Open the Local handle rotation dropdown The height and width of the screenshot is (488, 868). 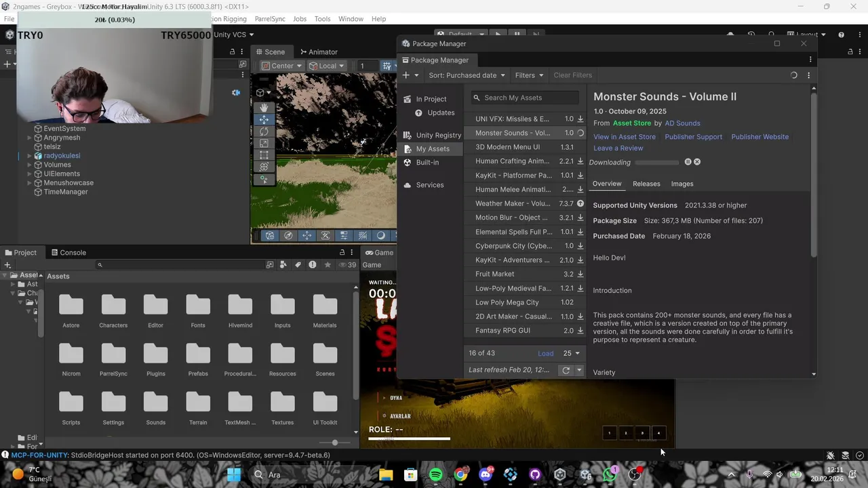click(x=327, y=66)
